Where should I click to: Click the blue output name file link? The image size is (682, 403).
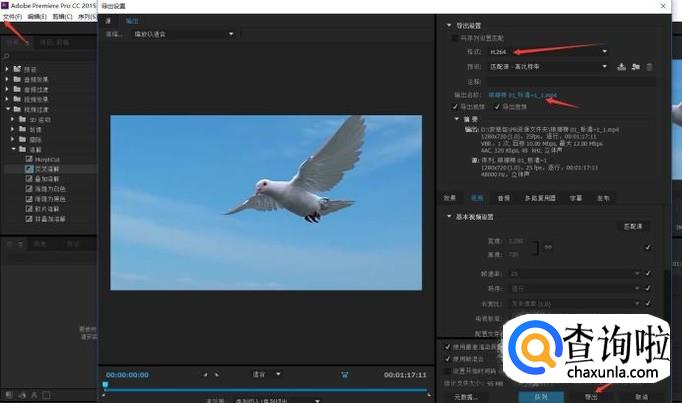click(522, 94)
